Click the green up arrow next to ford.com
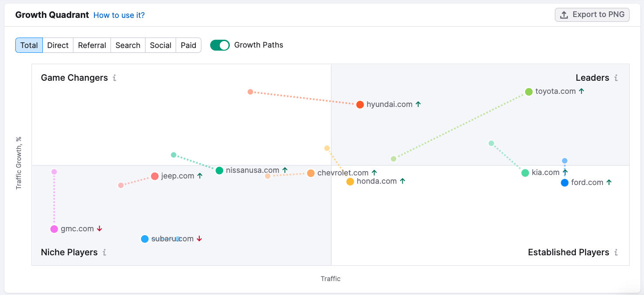The image size is (644, 295). 609,182
